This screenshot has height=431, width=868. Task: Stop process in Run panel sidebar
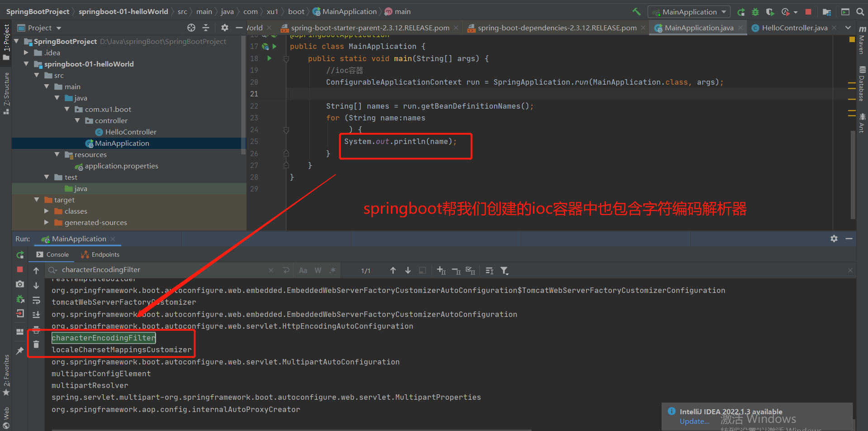(x=20, y=269)
